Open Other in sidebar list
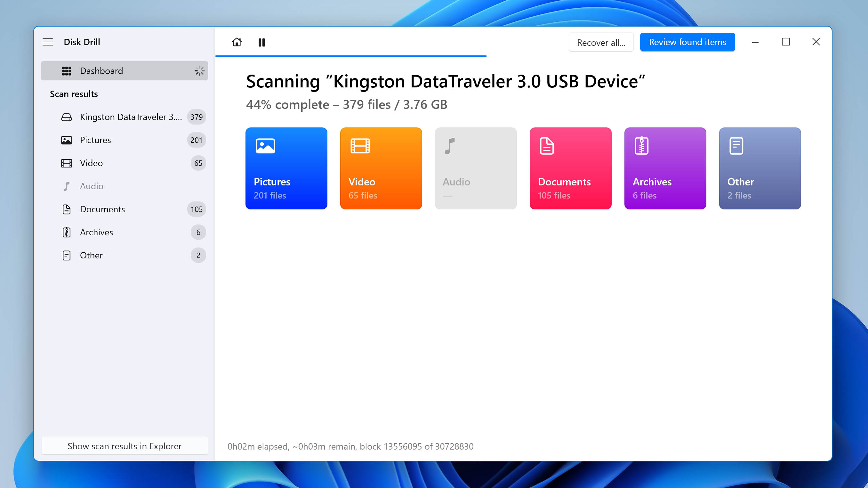 pos(124,256)
